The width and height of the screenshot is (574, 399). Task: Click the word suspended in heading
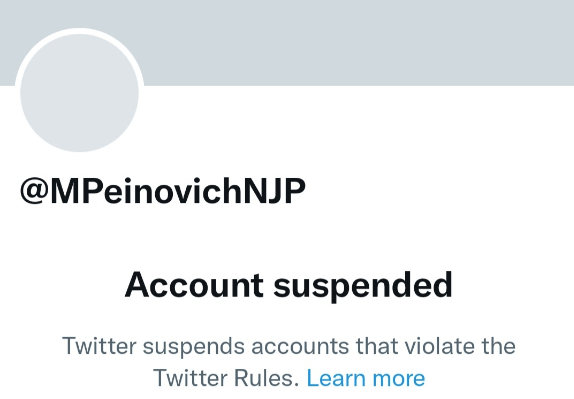click(x=363, y=286)
